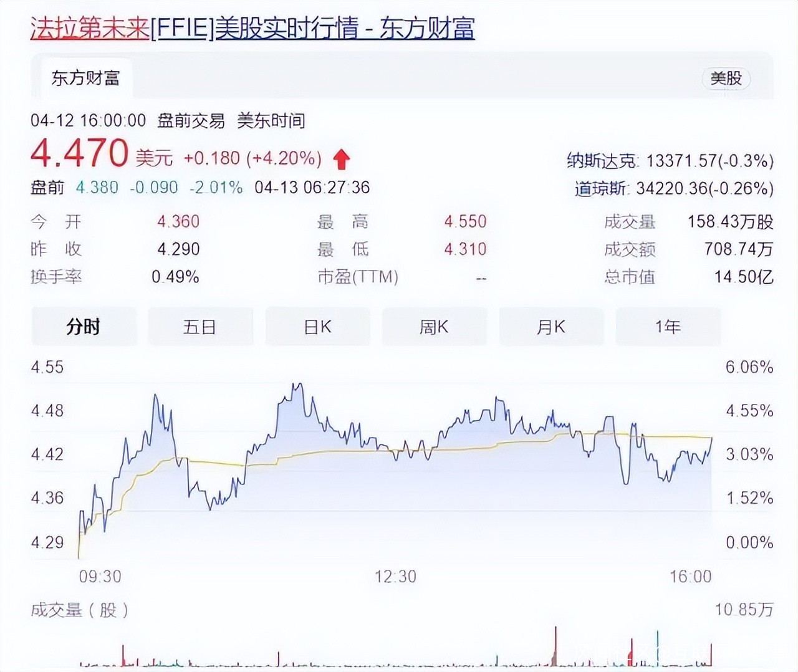This screenshot has width=798, height=672.
Task: Click the pre-market timestamp 04-13 06:27:36
Action: click(312, 187)
